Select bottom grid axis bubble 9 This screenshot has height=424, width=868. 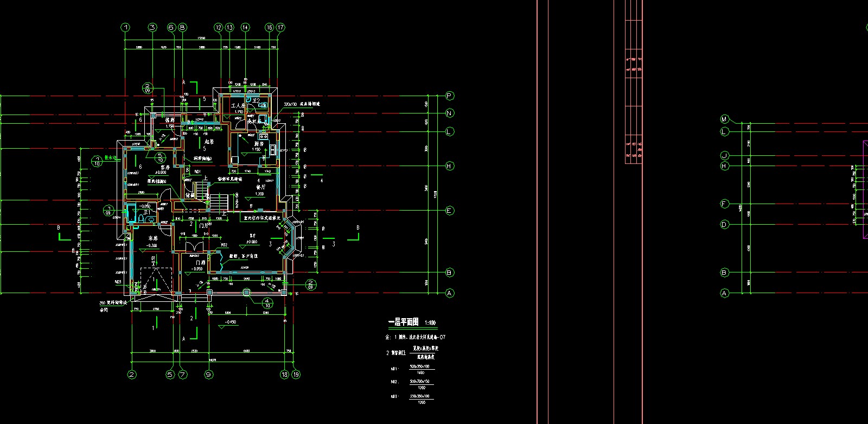tap(208, 374)
